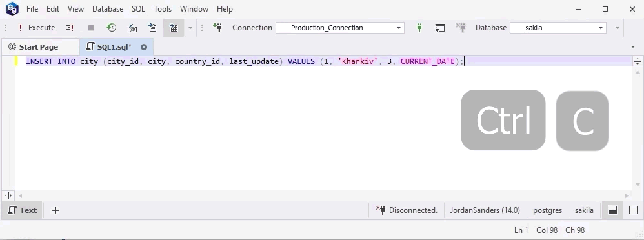The width and height of the screenshot is (644, 240).
Task: Click the sakila status bar entry
Action: [x=584, y=210]
